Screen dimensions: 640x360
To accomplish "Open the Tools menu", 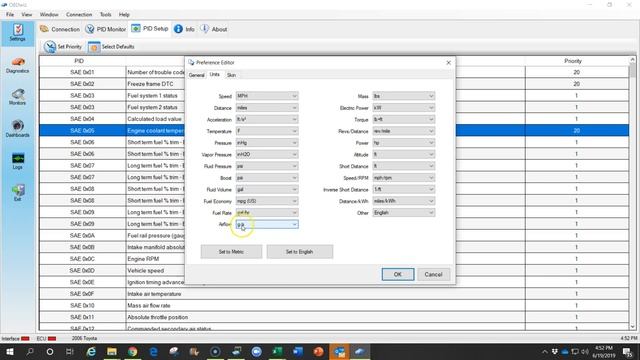I will (106, 15).
